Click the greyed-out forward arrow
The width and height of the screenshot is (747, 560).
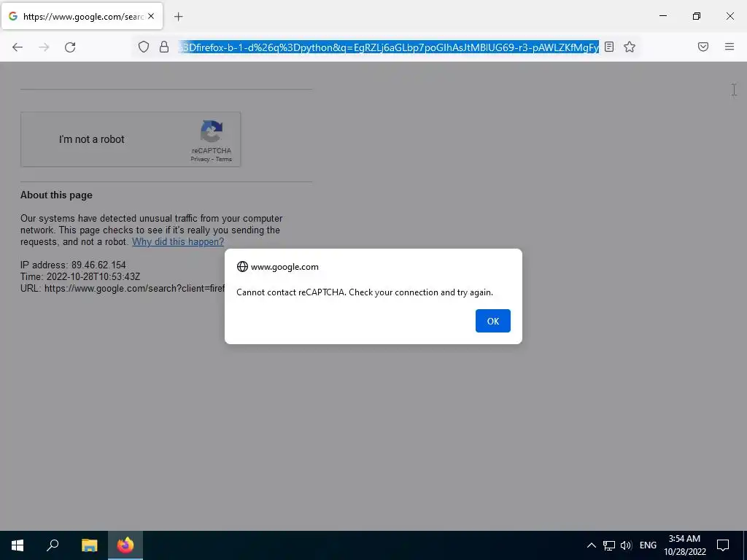point(44,47)
